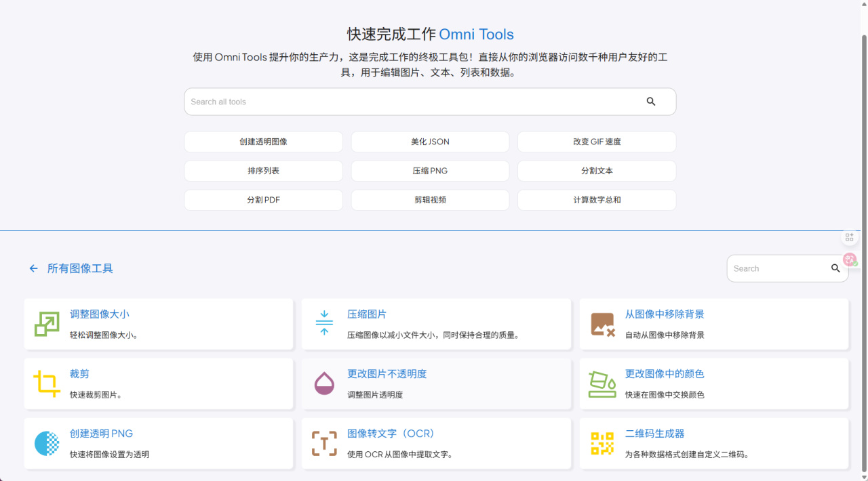Click the description 快速裁剪图片。

[96, 394]
